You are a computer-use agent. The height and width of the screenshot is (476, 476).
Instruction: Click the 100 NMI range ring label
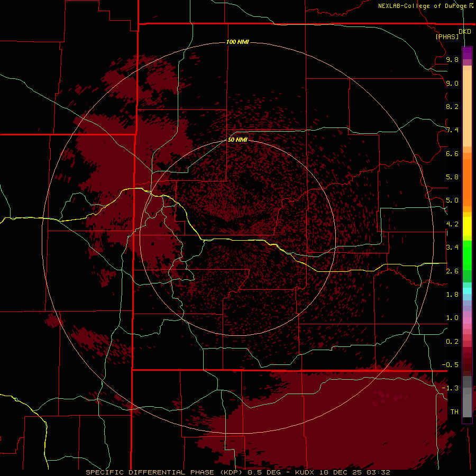tap(237, 42)
